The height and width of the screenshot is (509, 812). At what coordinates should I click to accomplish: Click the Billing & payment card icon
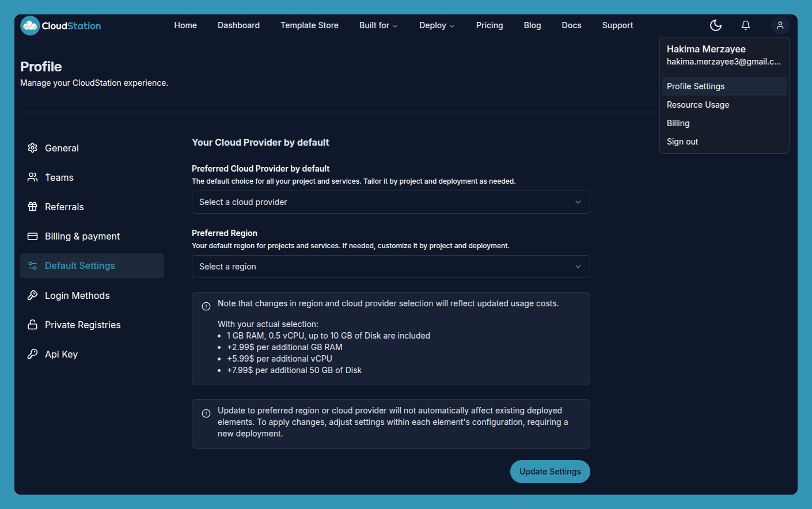(x=33, y=236)
